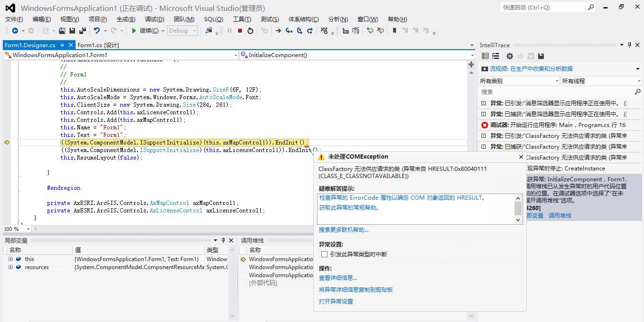Screen dimensions: 644x322
Task: Open the 生成(B) menu
Action: click(126, 19)
